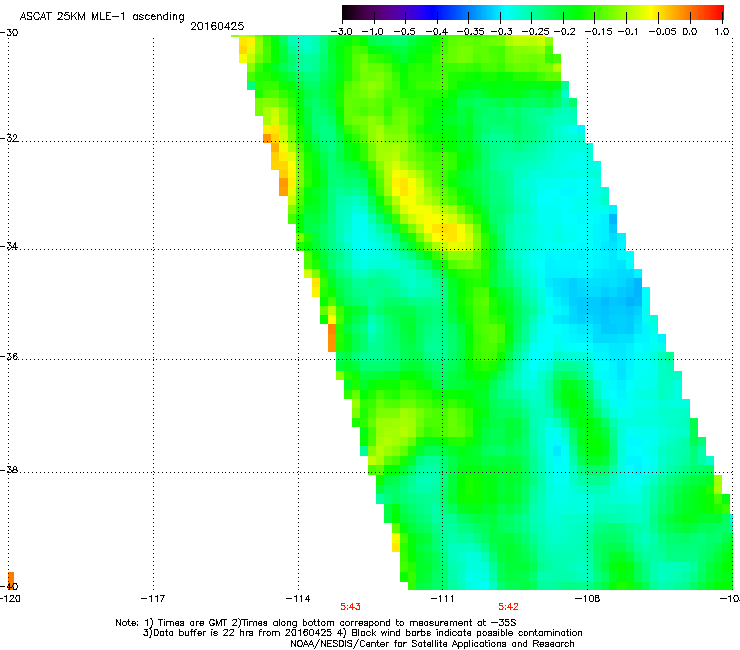This screenshot has height=650, width=740.
Task: Click the '-0.1' color scale label
Action: (x=628, y=32)
